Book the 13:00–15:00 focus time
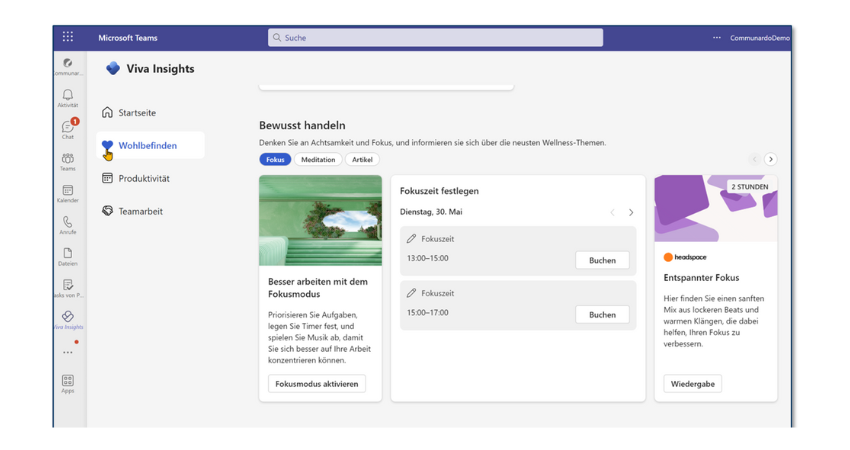This screenshot has width=850, height=450. pos(602,260)
